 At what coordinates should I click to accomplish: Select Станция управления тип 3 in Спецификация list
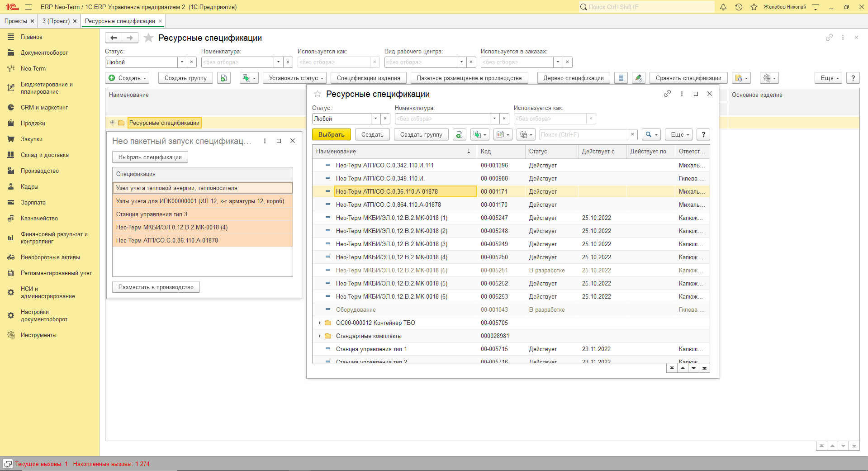pyautogui.click(x=203, y=214)
